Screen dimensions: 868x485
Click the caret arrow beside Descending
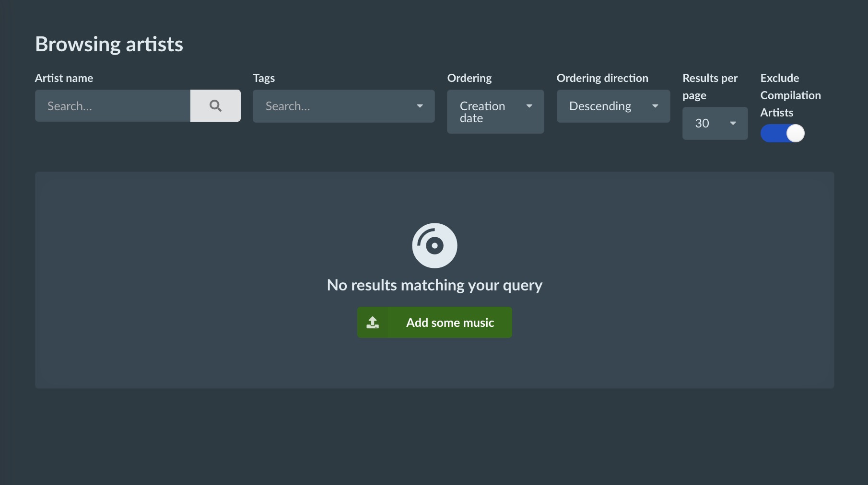(x=655, y=106)
